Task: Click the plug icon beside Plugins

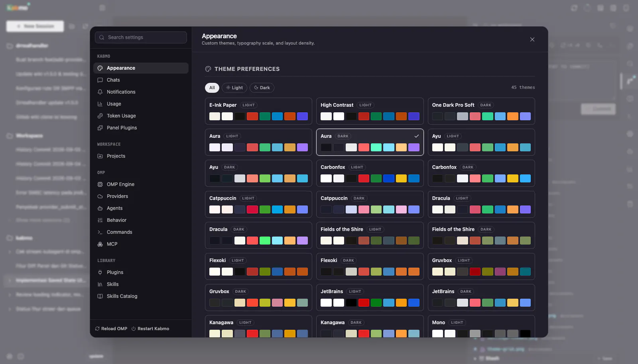Action: (x=100, y=272)
